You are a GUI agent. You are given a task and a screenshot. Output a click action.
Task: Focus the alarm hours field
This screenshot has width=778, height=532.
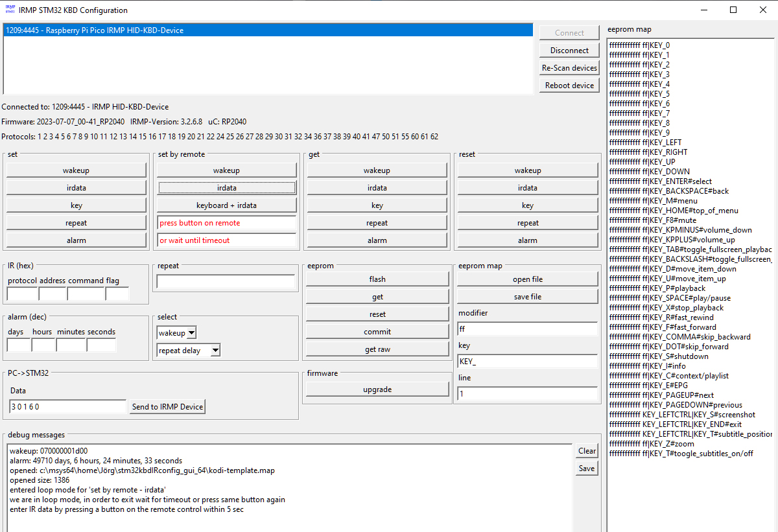(43, 345)
